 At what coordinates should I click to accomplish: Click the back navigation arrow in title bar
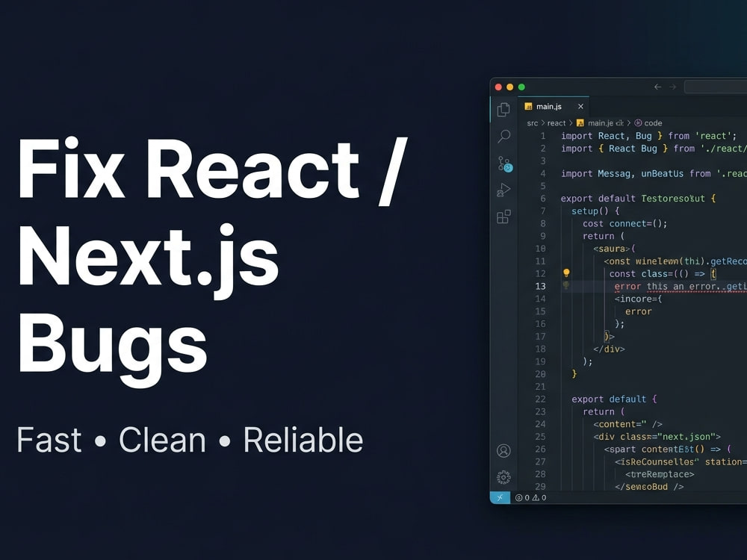[658, 87]
